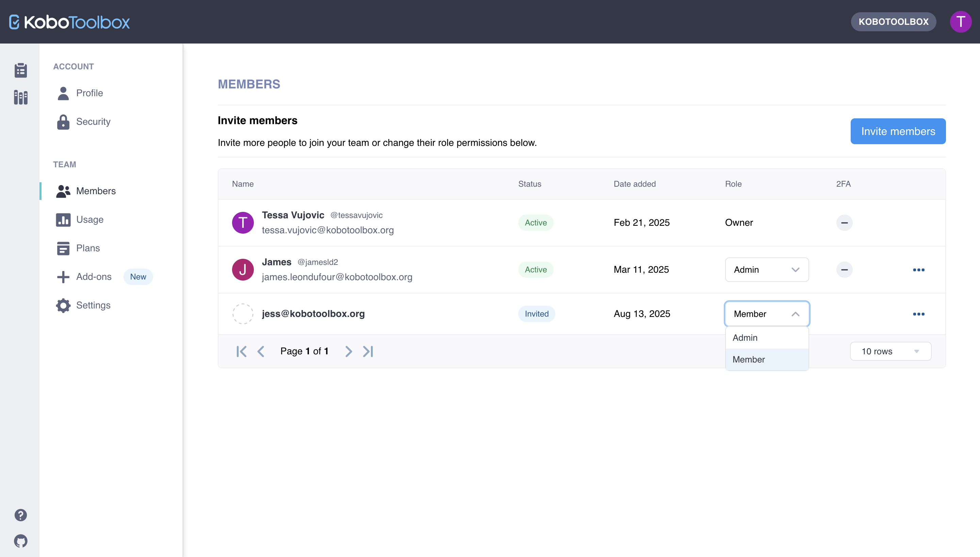This screenshot has height=557, width=980.
Task: Open the 10 rows page size dropdown
Action: click(890, 351)
